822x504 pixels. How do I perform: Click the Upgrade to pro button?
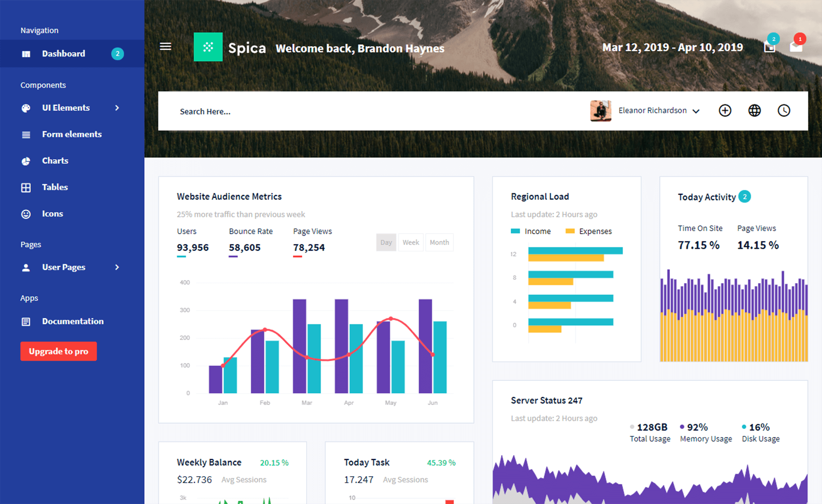[57, 351]
